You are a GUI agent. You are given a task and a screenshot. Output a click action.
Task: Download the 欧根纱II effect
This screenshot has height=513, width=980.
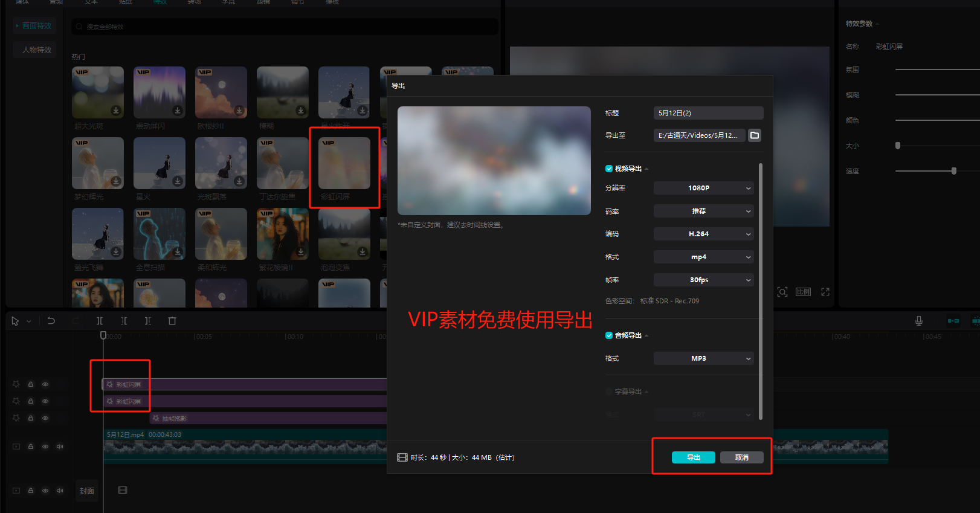coord(239,111)
